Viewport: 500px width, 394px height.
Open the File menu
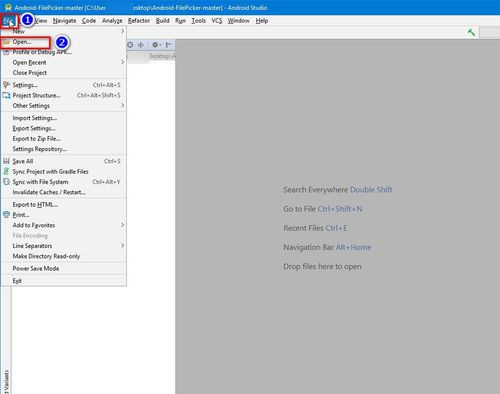[9, 21]
